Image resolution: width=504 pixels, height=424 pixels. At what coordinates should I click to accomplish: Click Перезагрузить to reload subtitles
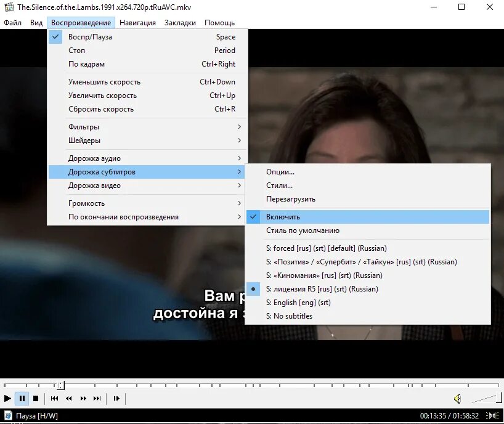[368, 199]
